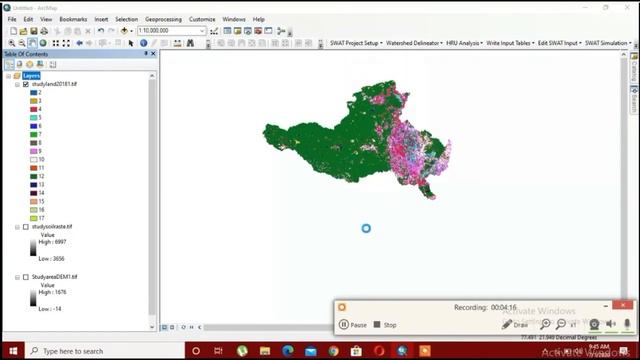The width and height of the screenshot is (640, 360).
Task: Switch to List By Drawing Order
Action: 9,64
